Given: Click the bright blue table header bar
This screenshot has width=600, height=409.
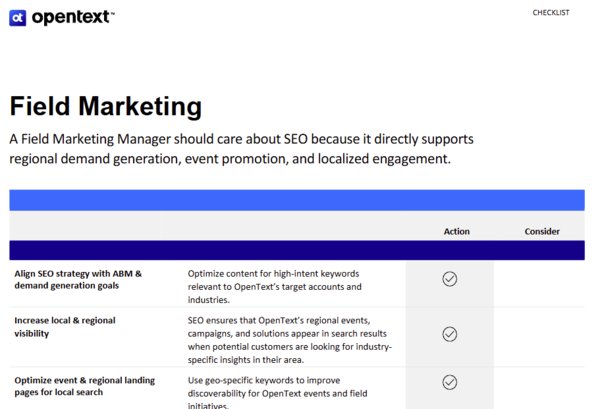Looking at the screenshot, I should tap(297, 200).
